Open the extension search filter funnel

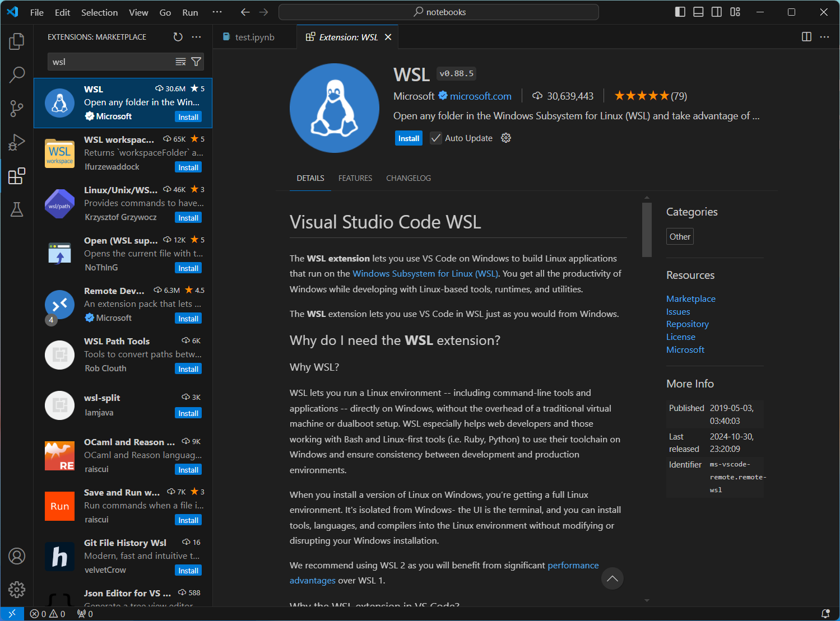point(196,62)
